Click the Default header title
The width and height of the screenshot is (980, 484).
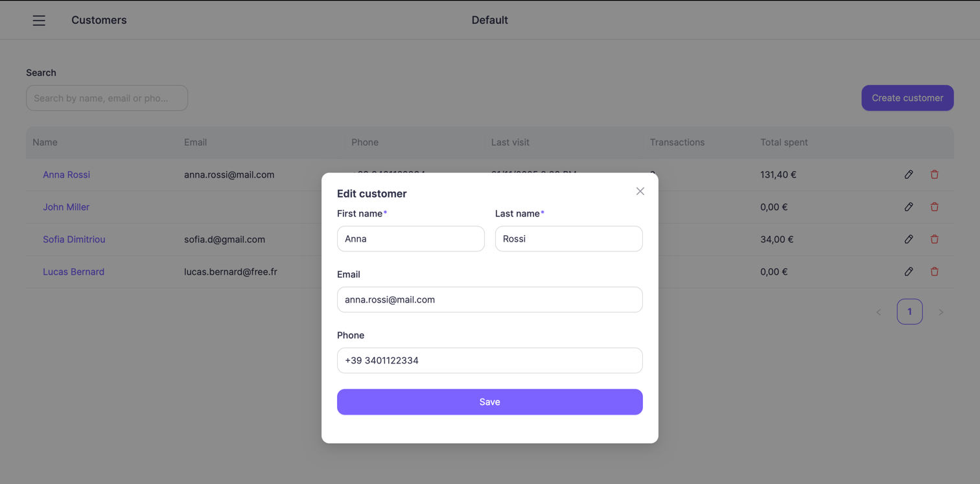click(489, 20)
